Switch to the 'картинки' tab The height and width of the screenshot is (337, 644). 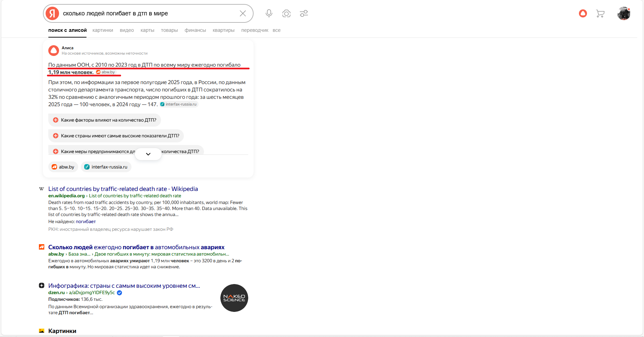point(103,30)
